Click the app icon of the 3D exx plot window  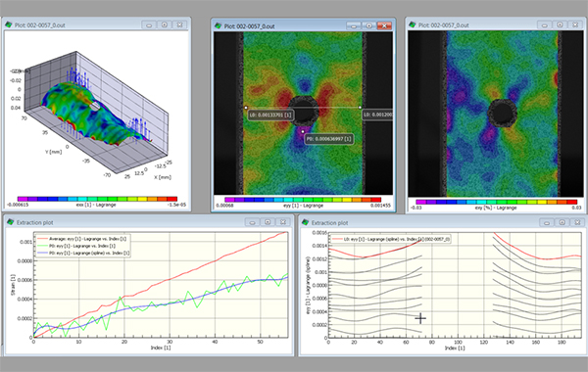tap(8, 24)
